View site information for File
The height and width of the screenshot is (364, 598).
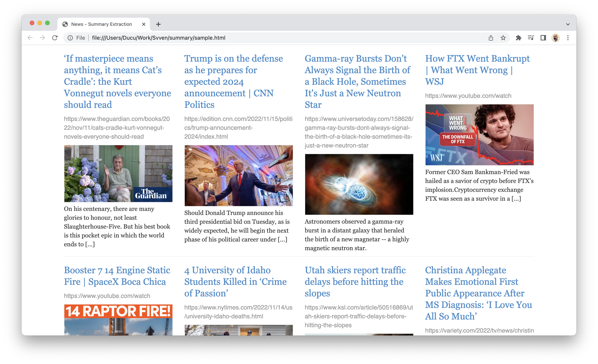tap(70, 38)
